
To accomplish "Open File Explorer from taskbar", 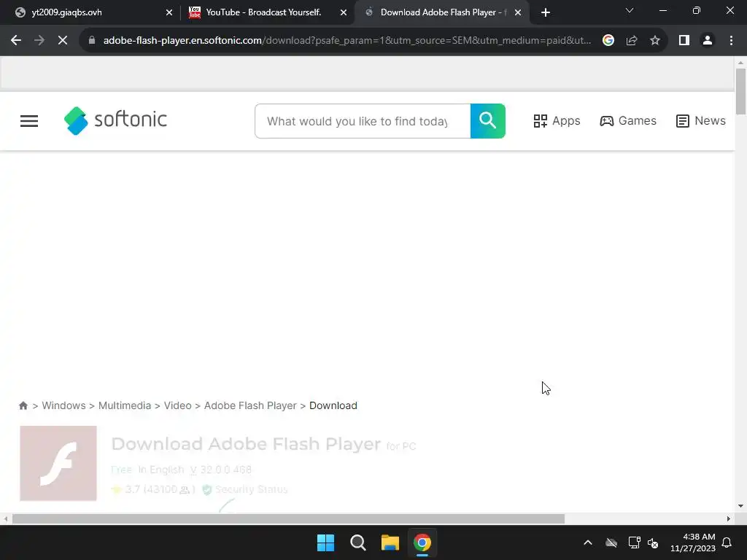I will coord(390,542).
